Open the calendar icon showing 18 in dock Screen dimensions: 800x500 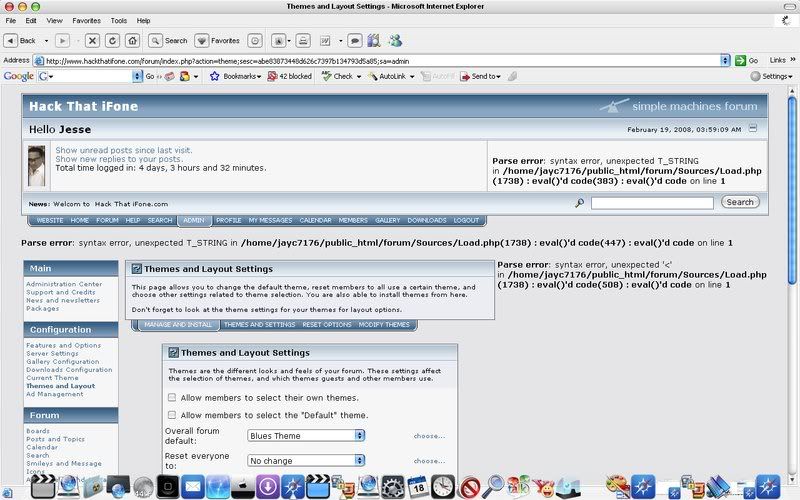tap(418, 487)
